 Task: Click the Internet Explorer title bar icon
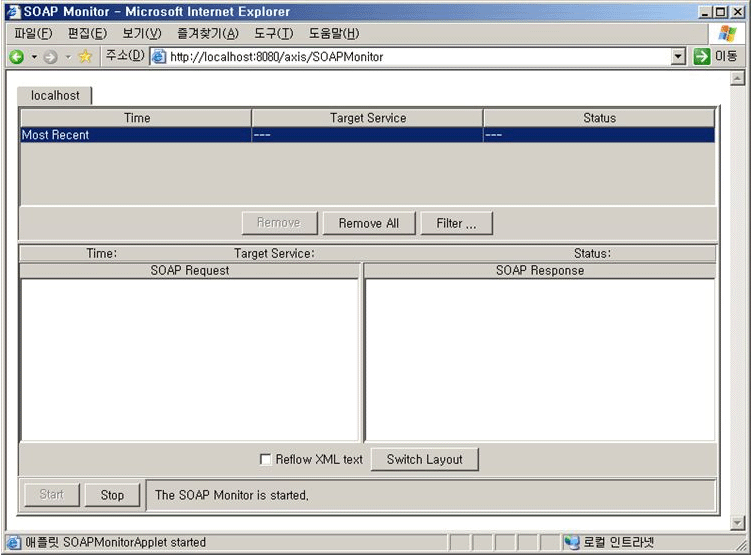pos(14,11)
